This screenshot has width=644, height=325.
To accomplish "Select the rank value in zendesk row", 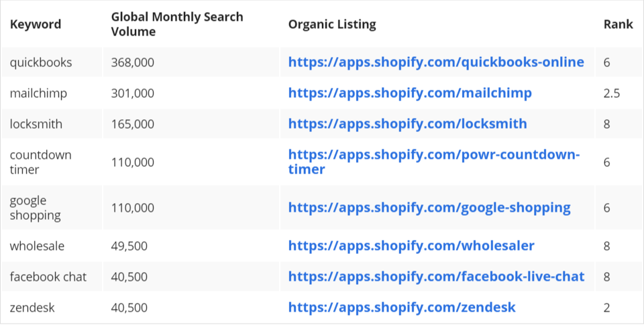I will [606, 308].
